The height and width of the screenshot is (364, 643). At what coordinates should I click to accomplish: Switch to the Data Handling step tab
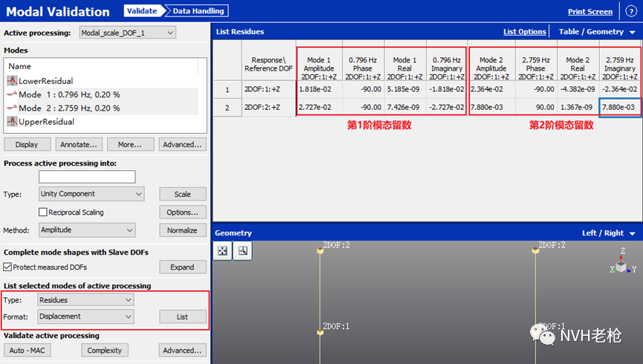click(x=198, y=11)
